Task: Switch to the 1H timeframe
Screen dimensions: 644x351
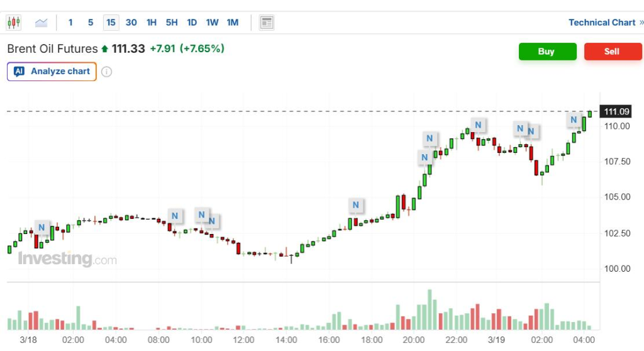Action: [152, 22]
